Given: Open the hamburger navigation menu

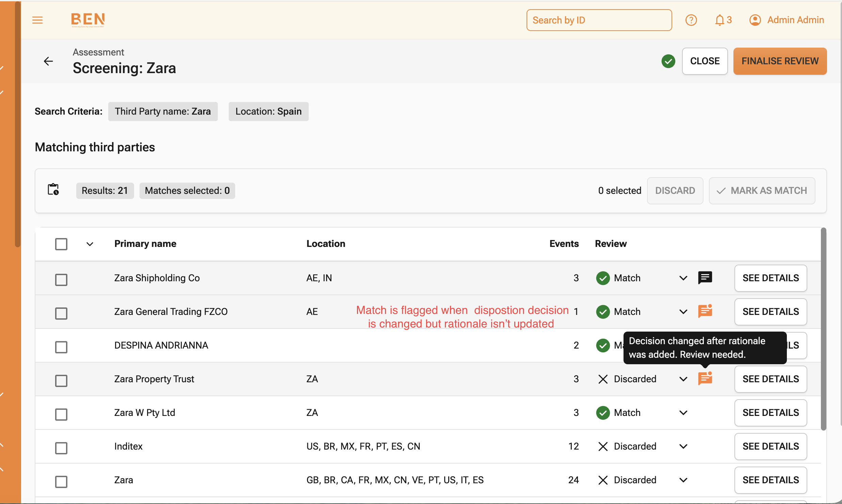Looking at the screenshot, I should click(37, 20).
